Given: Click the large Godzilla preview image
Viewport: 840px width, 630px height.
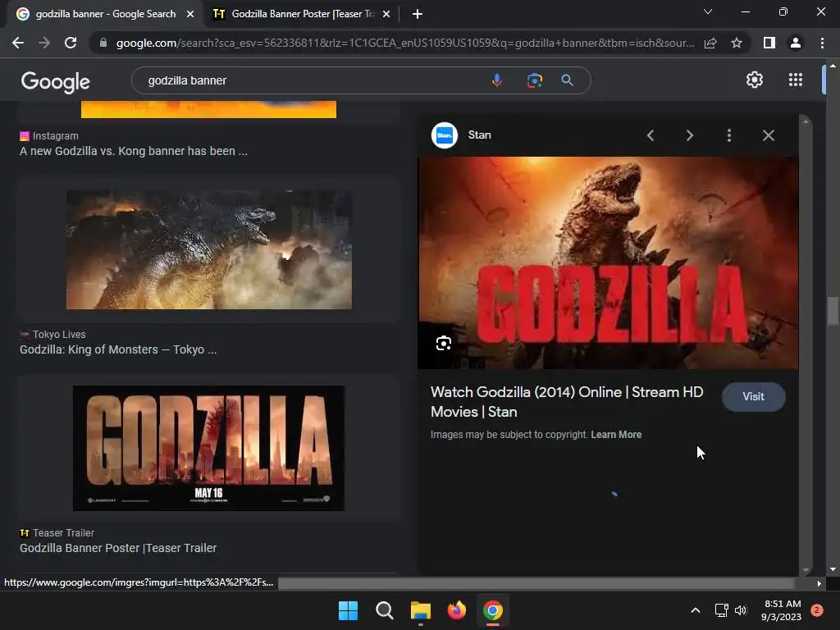Looking at the screenshot, I should pos(608,262).
